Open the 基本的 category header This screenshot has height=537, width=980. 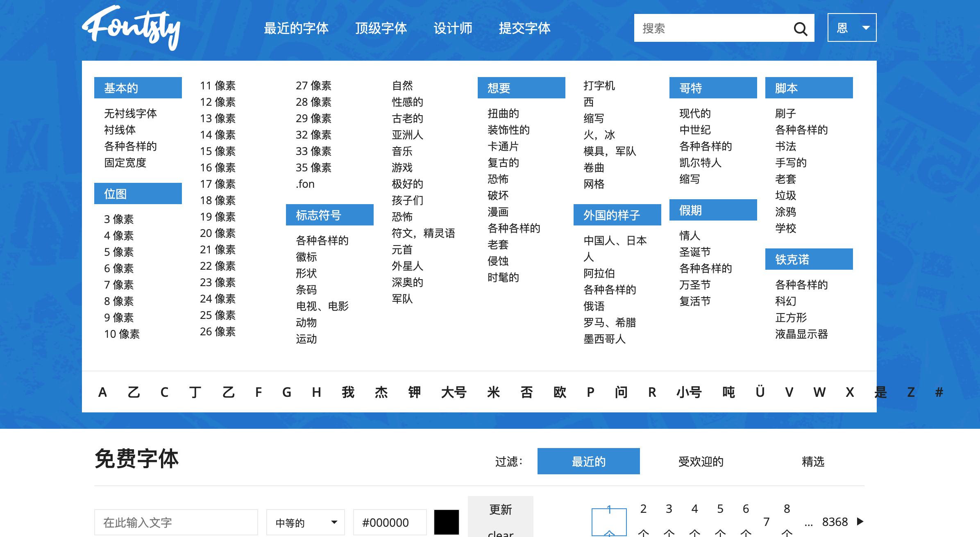138,88
